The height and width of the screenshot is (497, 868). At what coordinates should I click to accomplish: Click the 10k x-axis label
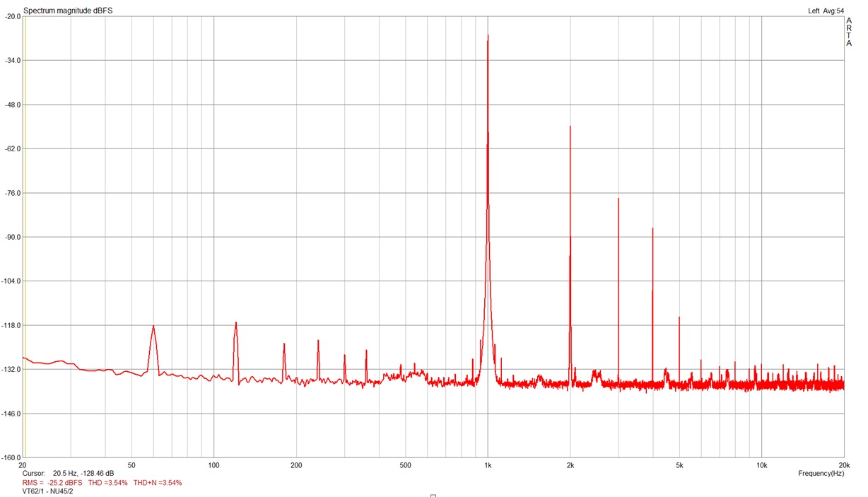point(761,465)
